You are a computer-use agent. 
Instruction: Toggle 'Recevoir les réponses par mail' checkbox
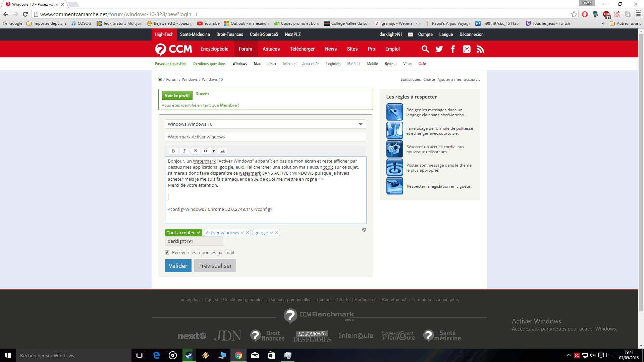click(167, 252)
